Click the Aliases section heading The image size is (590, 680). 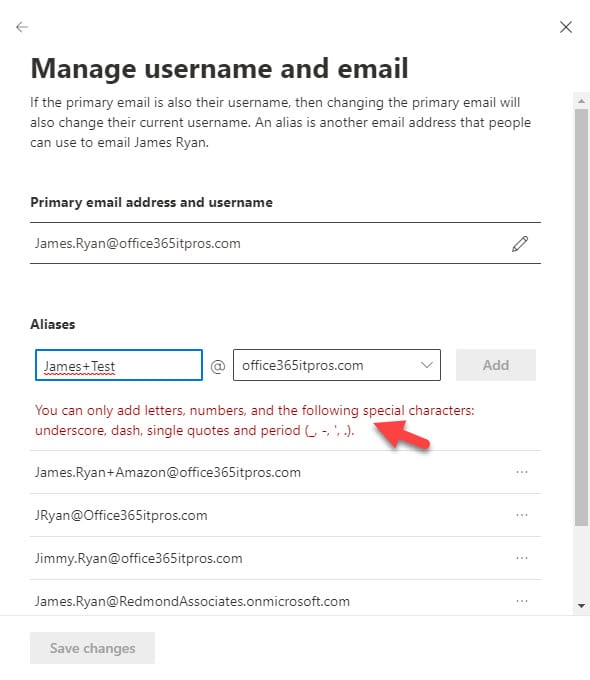click(52, 324)
